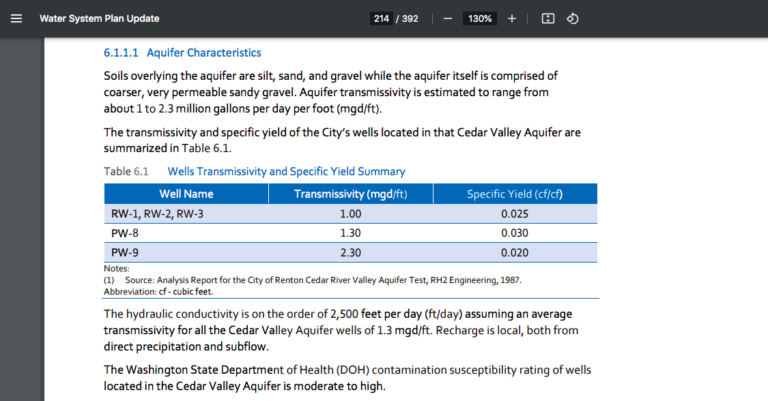Image resolution: width=768 pixels, height=401 pixels.
Task: Toggle the fit to page icon
Action: coord(548,18)
